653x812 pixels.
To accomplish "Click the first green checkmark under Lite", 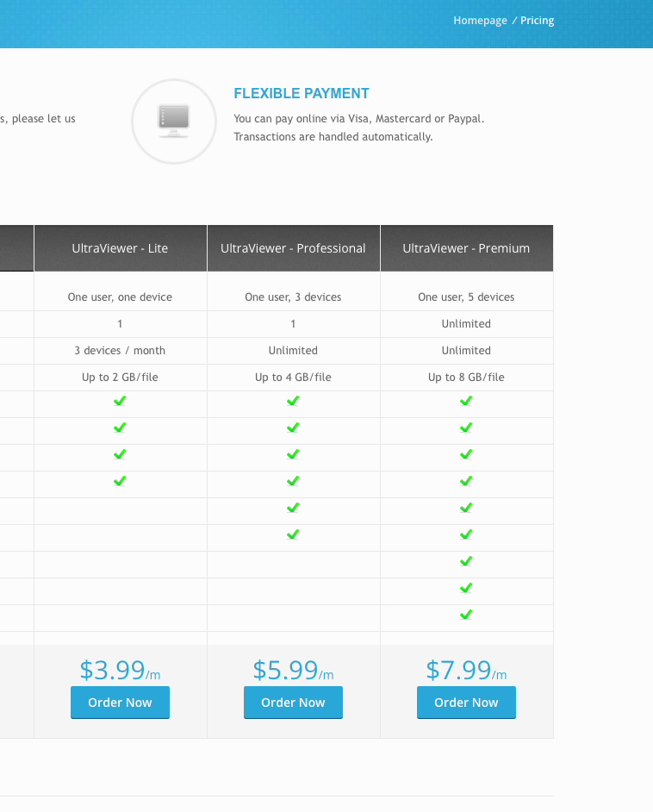I will tap(120, 401).
